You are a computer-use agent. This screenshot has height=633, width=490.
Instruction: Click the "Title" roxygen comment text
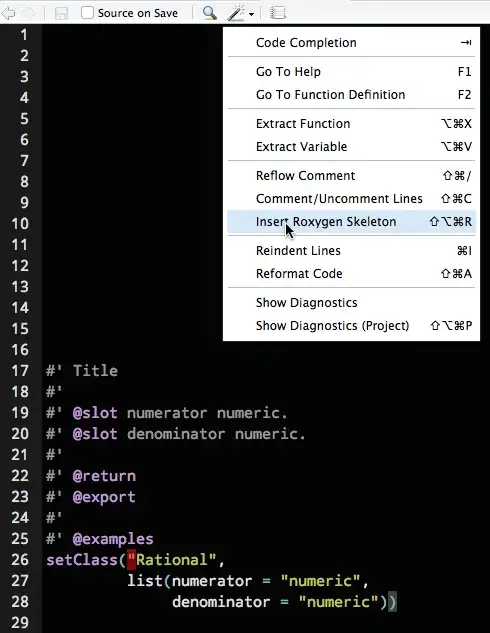[95, 371]
